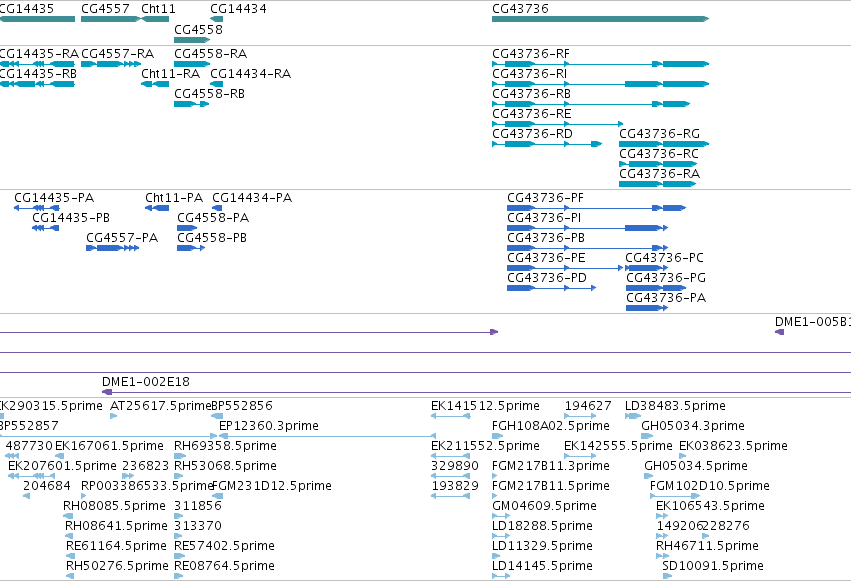Select transcript Cht11-RA
This screenshot has height=581, width=851.
155,84
